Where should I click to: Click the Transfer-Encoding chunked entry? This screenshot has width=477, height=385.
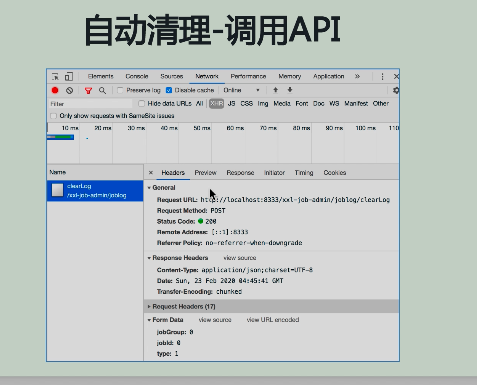[199, 292]
